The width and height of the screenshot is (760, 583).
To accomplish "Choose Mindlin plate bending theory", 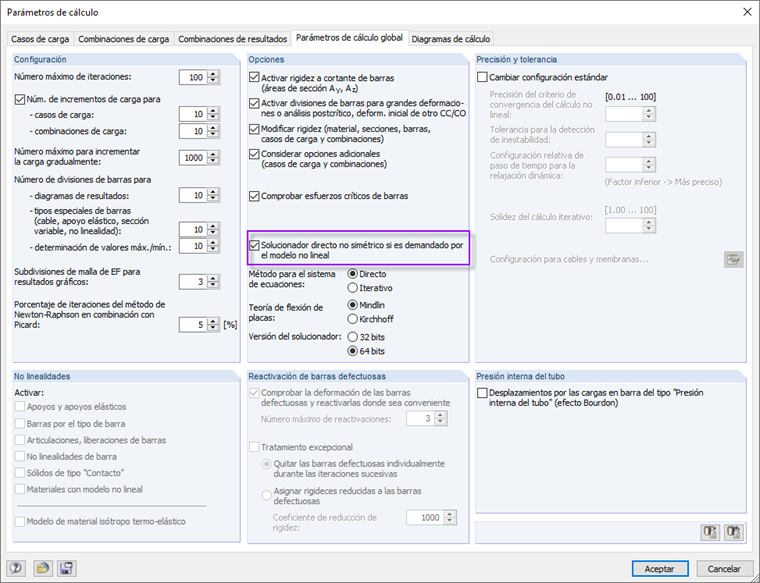I will (352, 305).
